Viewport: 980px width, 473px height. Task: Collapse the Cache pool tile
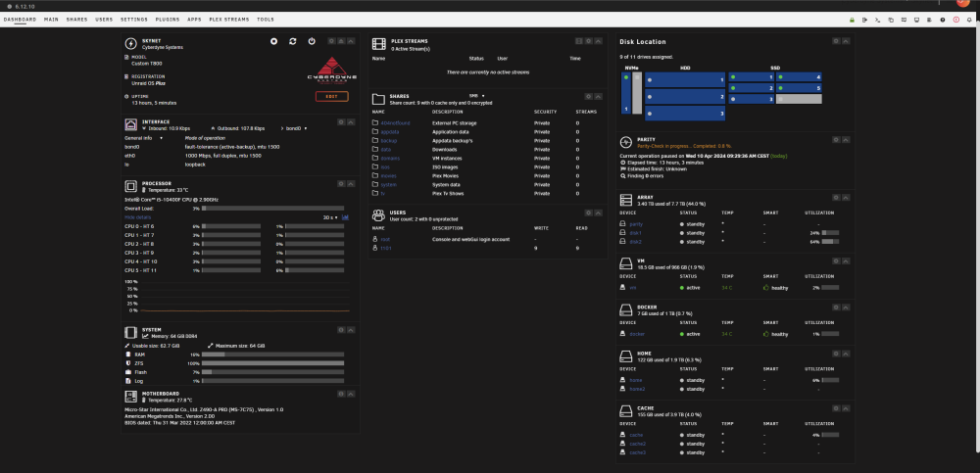[x=847, y=408]
